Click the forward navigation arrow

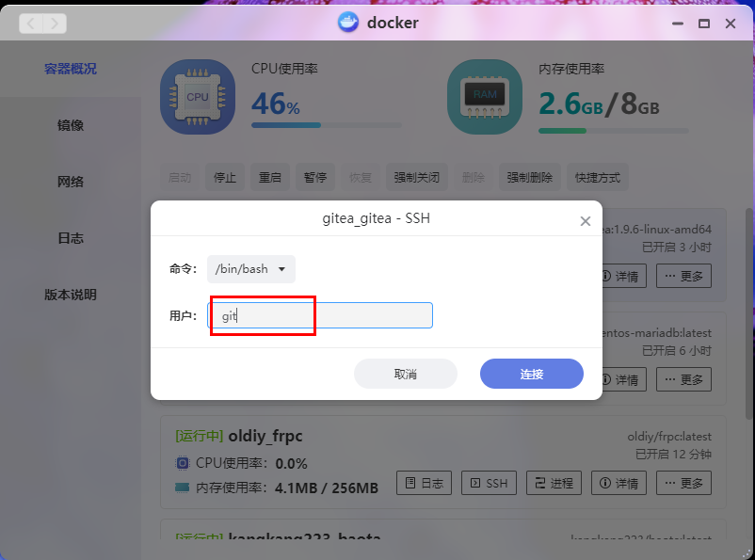55,24
